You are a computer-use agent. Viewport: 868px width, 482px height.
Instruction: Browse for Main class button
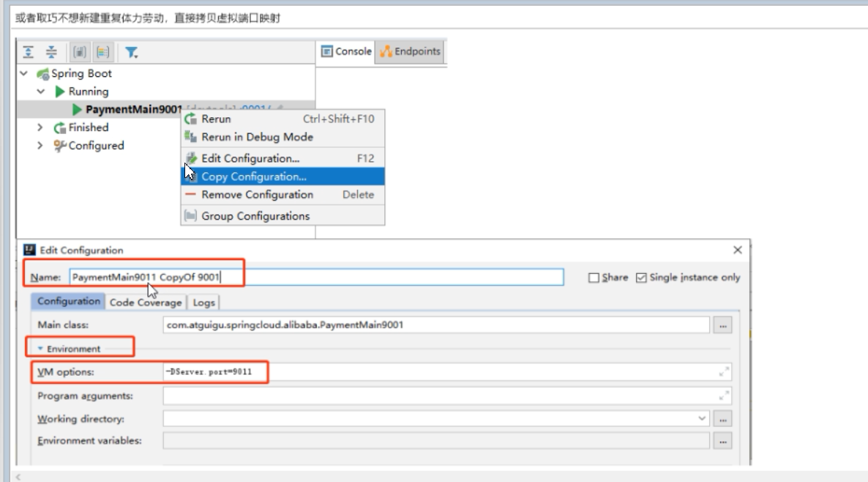[x=722, y=325]
